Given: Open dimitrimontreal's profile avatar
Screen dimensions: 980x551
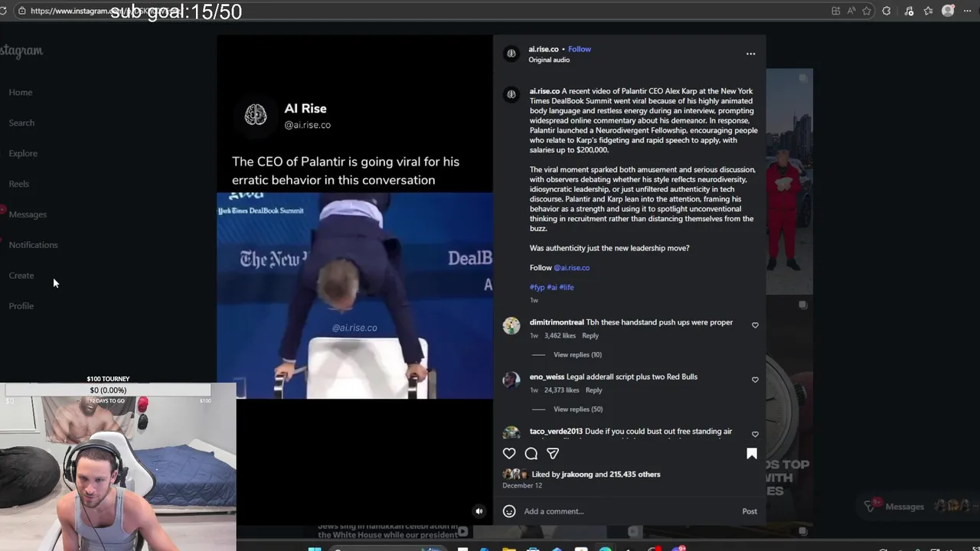Looking at the screenshot, I should pos(511,325).
